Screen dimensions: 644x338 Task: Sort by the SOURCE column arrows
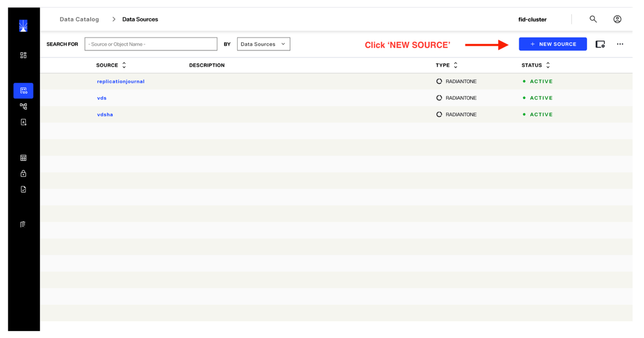[124, 65]
